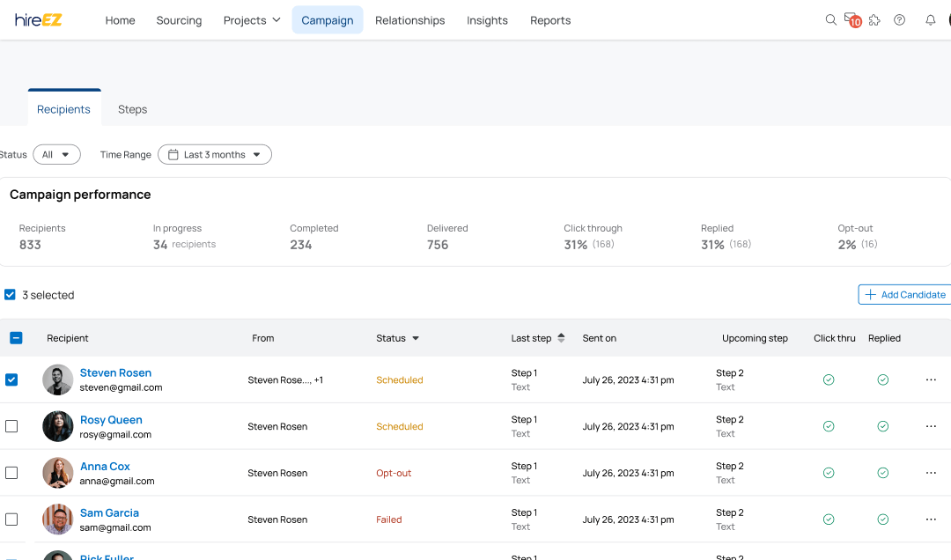This screenshot has width=951, height=560.
Task: Select Rosy Queen's row checkbox
Action: coord(11,426)
